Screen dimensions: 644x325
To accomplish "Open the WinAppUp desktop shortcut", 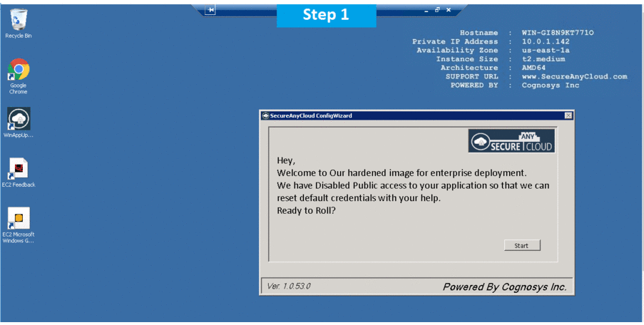I will pyautogui.click(x=19, y=119).
